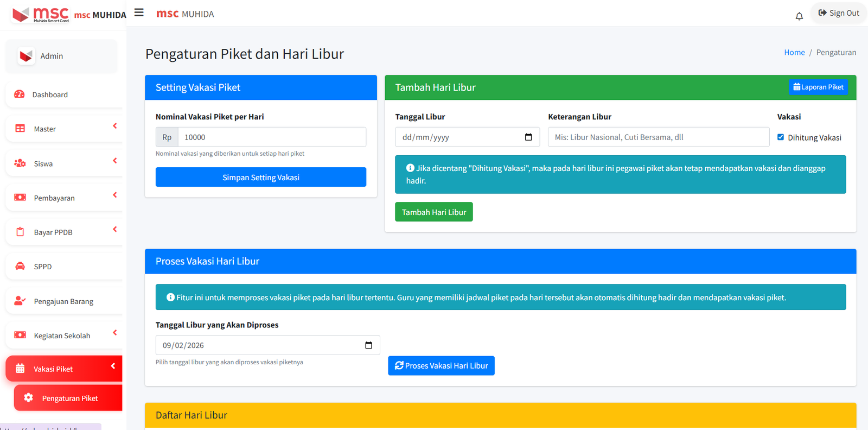868x430 pixels.
Task: Click Simpan Setting Vakasi button
Action: tap(260, 178)
